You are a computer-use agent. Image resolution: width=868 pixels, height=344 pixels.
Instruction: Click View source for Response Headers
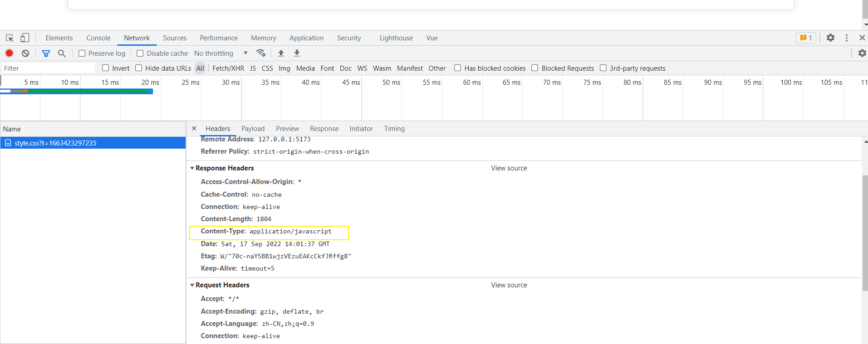(509, 168)
